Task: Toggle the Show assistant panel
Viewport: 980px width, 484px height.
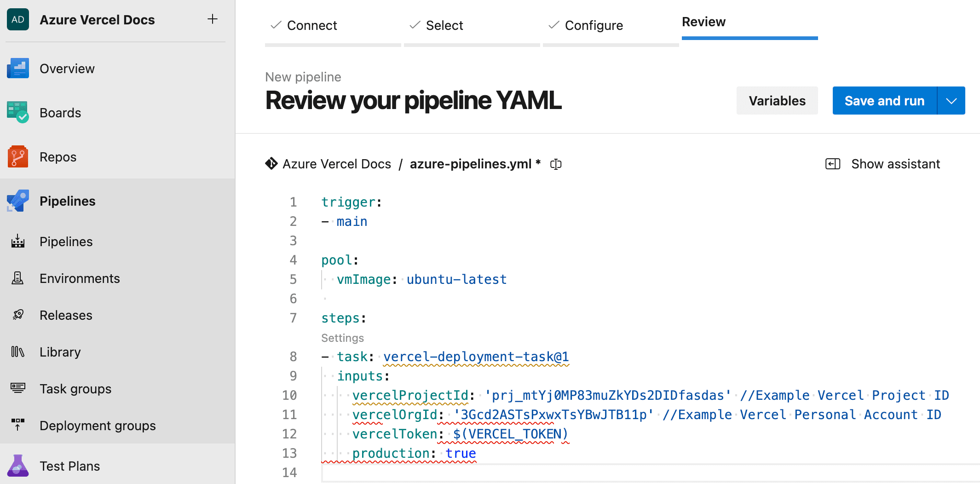Action: pyautogui.click(x=882, y=164)
